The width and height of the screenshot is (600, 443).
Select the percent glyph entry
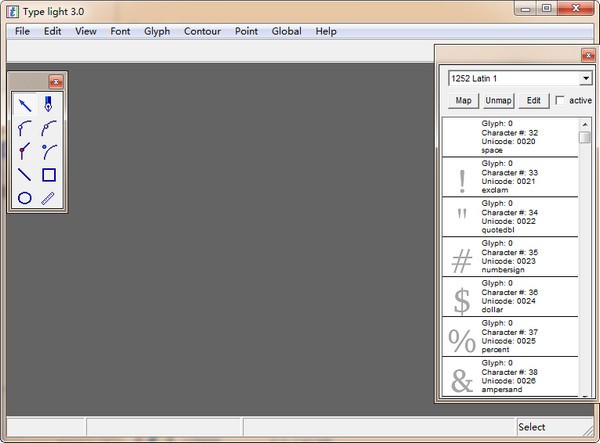(x=510, y=337)
